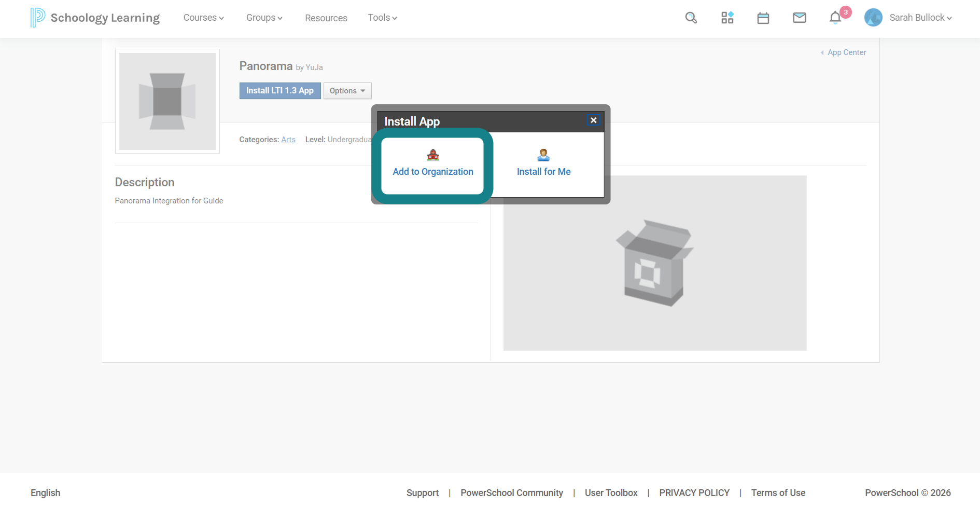Click the Sarah Bullock profile avatar

[873, 18]
